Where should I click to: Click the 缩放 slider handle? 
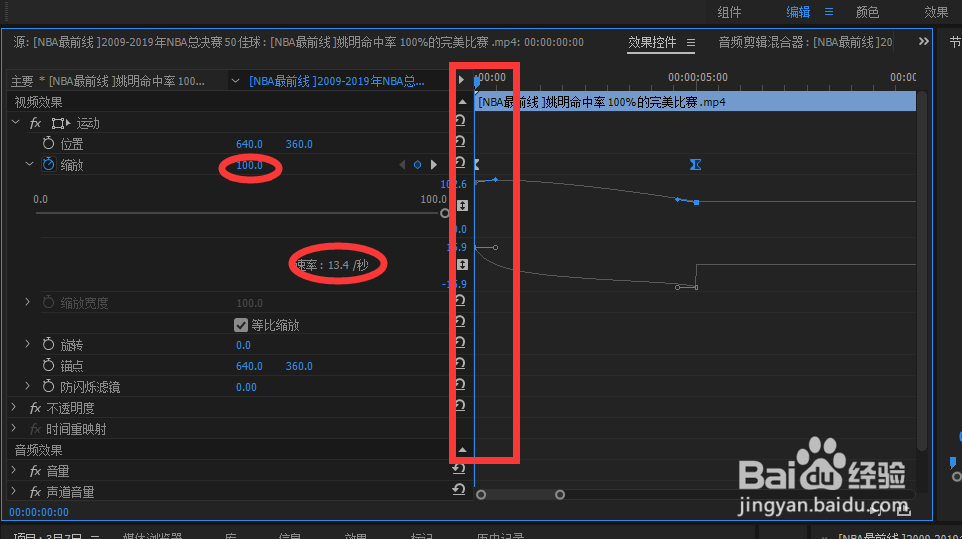pyautogui.click(x=445, y=213)
